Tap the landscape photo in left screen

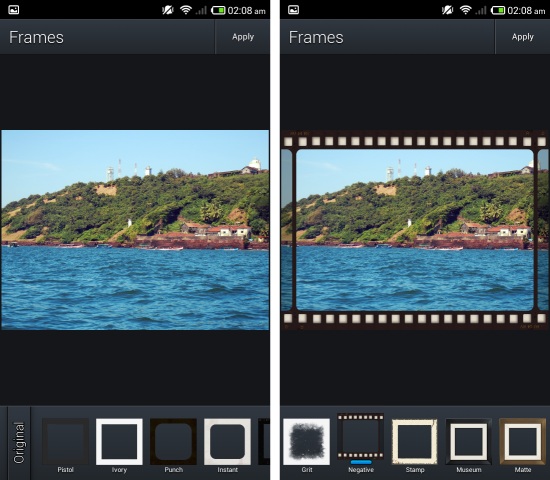pyautogui.click(x=135, y=230)
